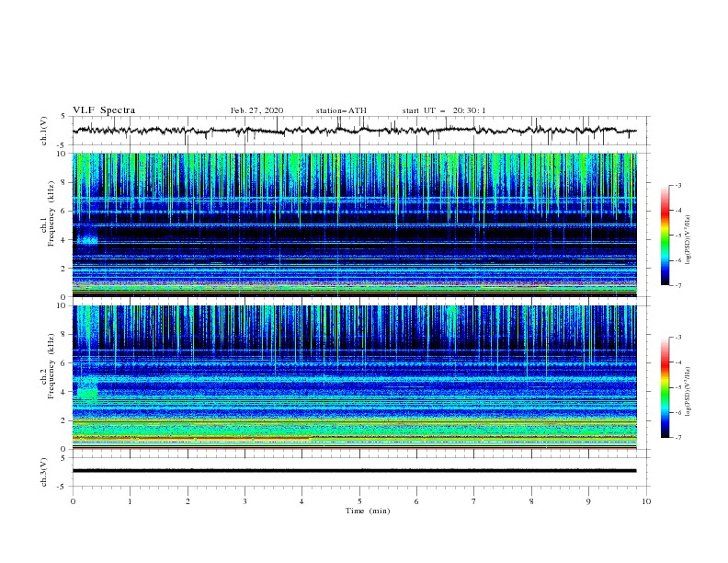This screenshot has width=728, height=563.
Task: Click the ch.1 spectrogram panel
Action: [354, 224]
